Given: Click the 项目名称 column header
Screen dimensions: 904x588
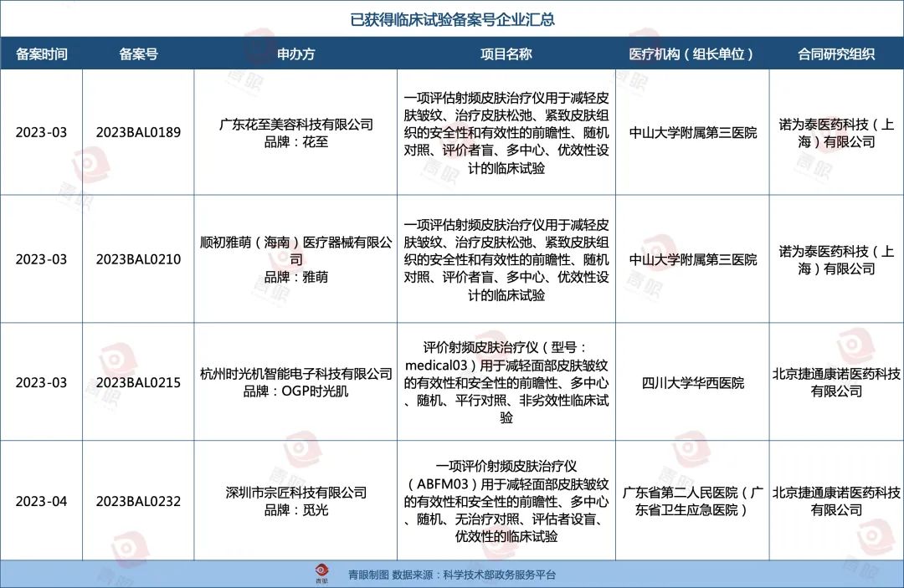Looking at the screenshot, I should click(x=506, y=54).
